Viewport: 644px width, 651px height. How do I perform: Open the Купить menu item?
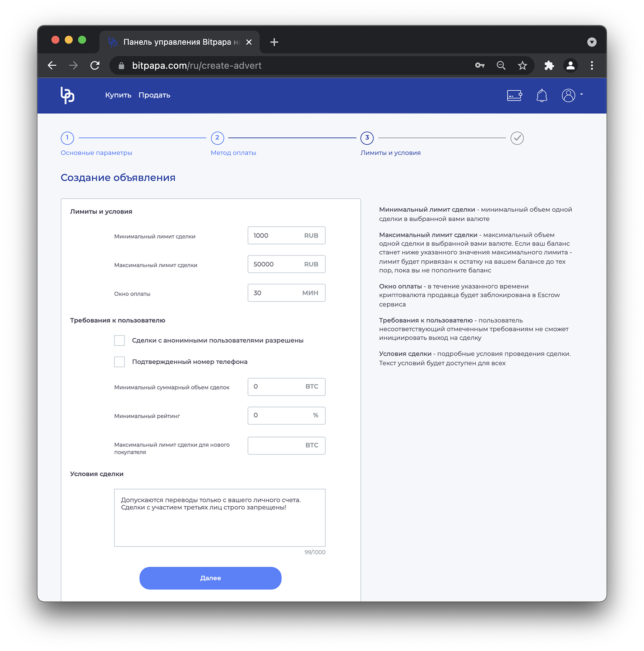coord(118,95)
